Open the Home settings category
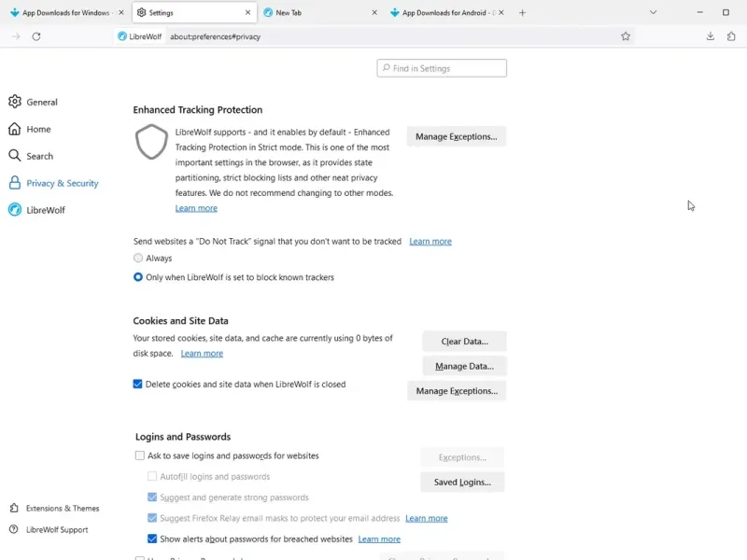747x560 pixels. [38, 129]
